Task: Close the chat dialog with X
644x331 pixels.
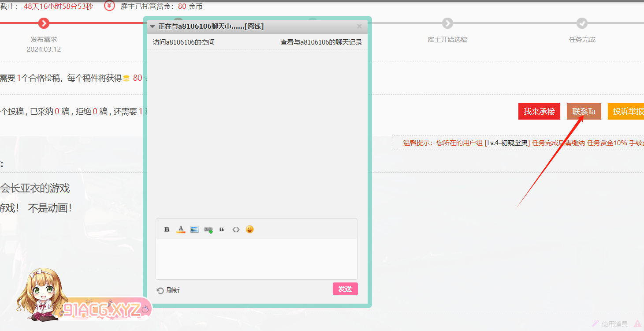Action: pos(359,26)
